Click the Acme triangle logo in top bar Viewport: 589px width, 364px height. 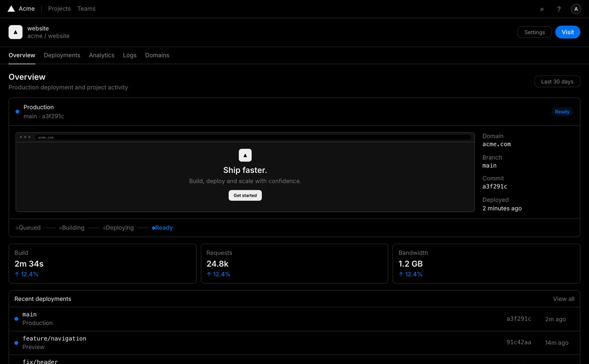tap(12, 9)
